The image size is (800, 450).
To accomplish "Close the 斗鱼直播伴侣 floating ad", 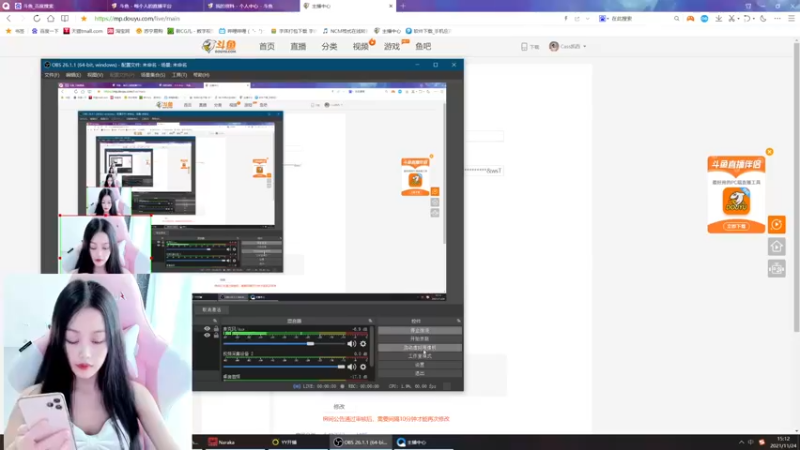I will coord(769,152).
